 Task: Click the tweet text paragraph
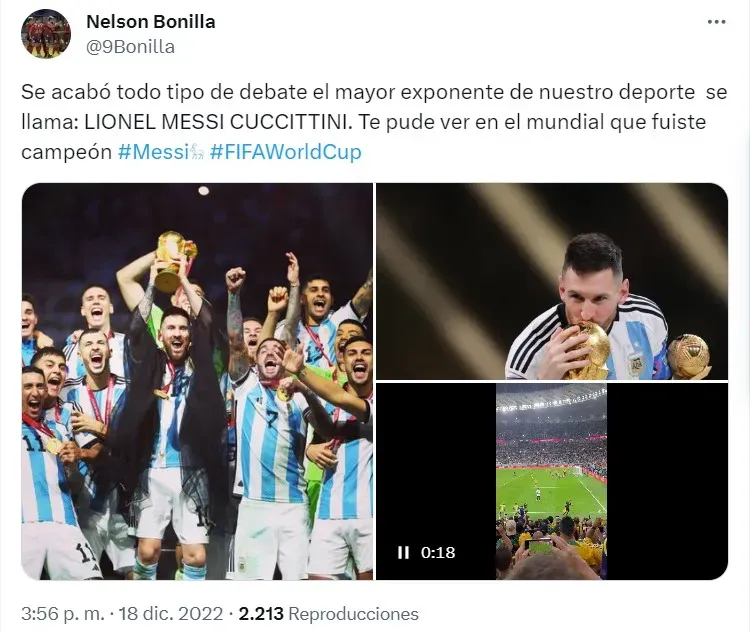374,122
